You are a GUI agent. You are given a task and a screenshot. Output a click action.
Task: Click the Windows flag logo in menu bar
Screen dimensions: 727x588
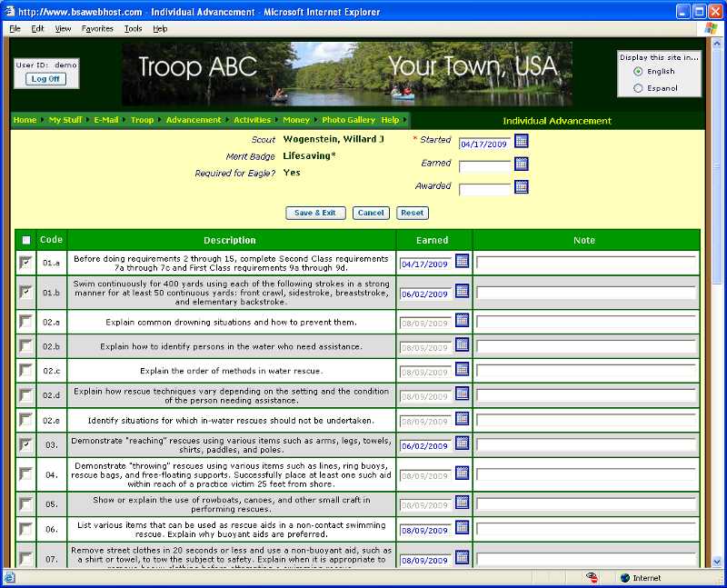[711, 28]
